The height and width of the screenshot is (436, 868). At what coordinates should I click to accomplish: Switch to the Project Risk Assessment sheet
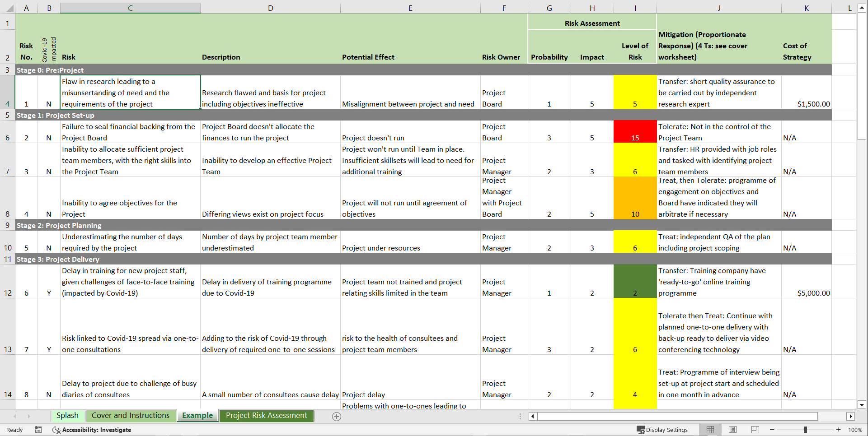coord(266,415)
